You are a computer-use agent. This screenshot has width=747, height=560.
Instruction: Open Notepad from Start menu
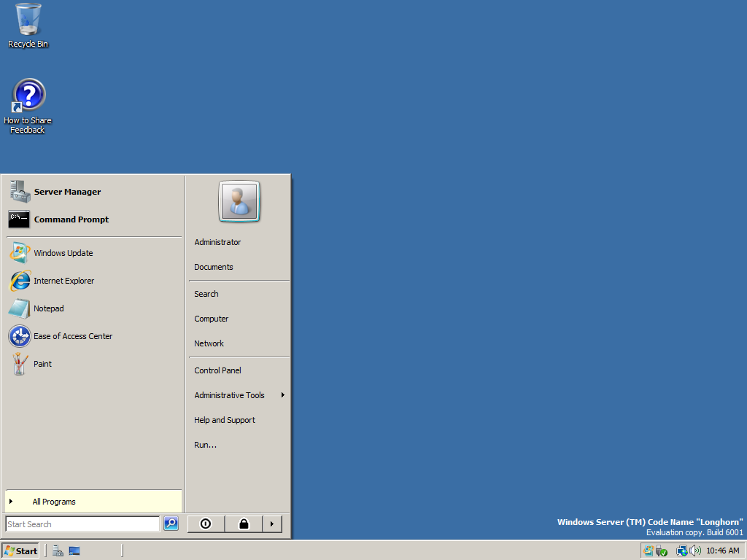[48, 308]
